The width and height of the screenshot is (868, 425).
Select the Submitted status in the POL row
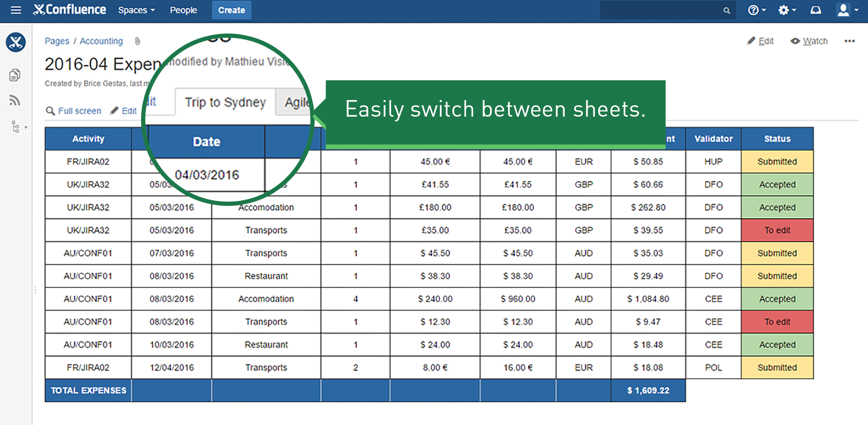(x=777, y=367)
